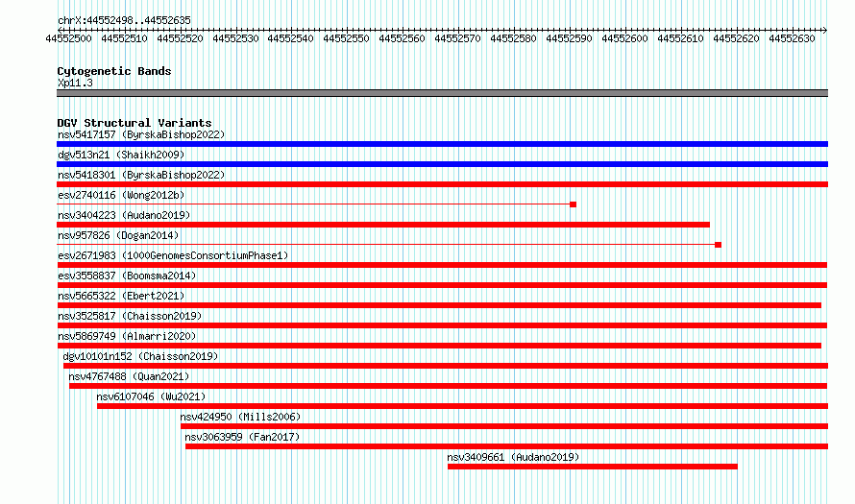This screenshot has width=855, height=504.
Task: Click ruler position 44552620
Action: click(736, 38)
